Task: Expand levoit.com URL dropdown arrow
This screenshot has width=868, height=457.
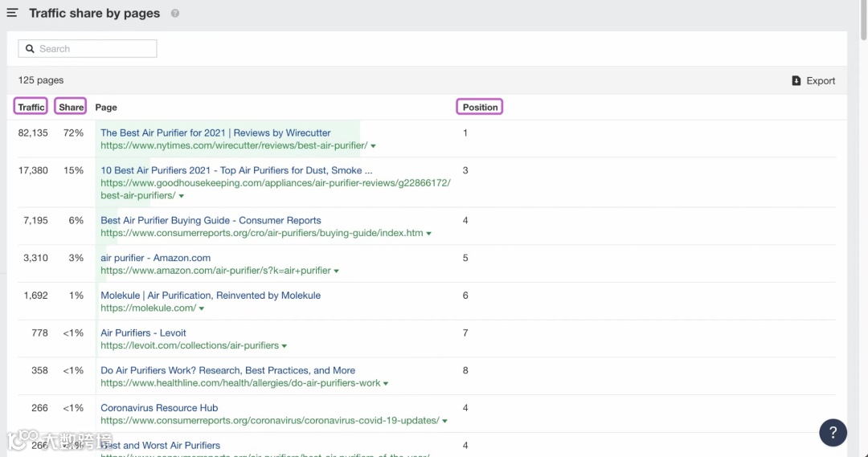Action: coord(285,346)
